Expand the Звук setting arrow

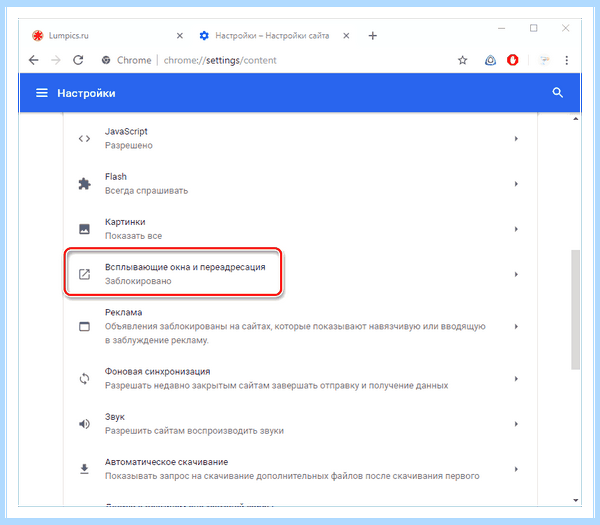(x=516, y=424)
